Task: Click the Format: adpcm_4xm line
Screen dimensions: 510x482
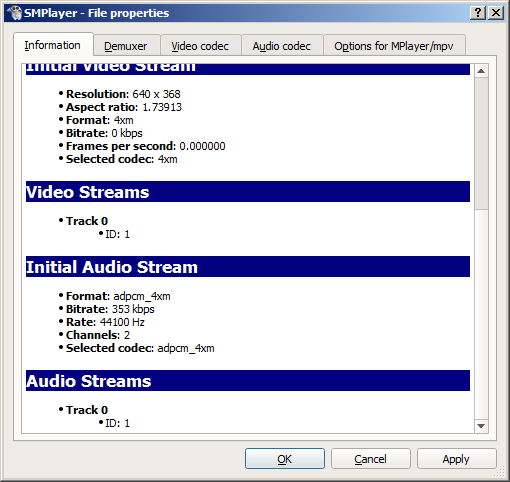Action: pyautogui.click(x=118, y=296)
